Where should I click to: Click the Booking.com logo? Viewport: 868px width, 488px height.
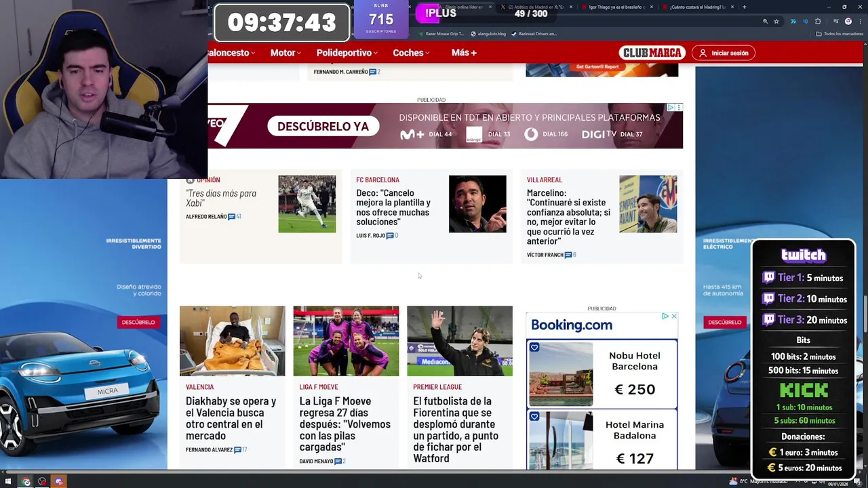pos(572,325)
